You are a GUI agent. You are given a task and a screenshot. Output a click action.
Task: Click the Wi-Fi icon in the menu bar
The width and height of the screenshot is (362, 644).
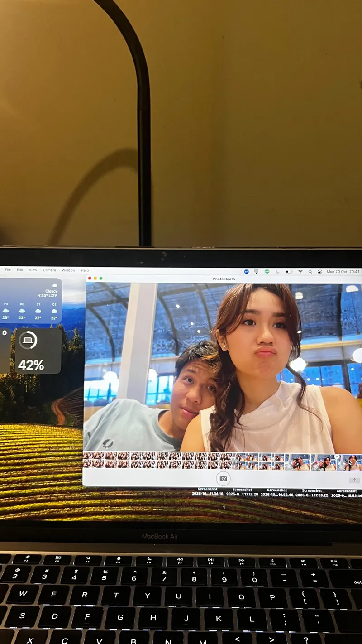pyautogui.click(x=300, y=272)
